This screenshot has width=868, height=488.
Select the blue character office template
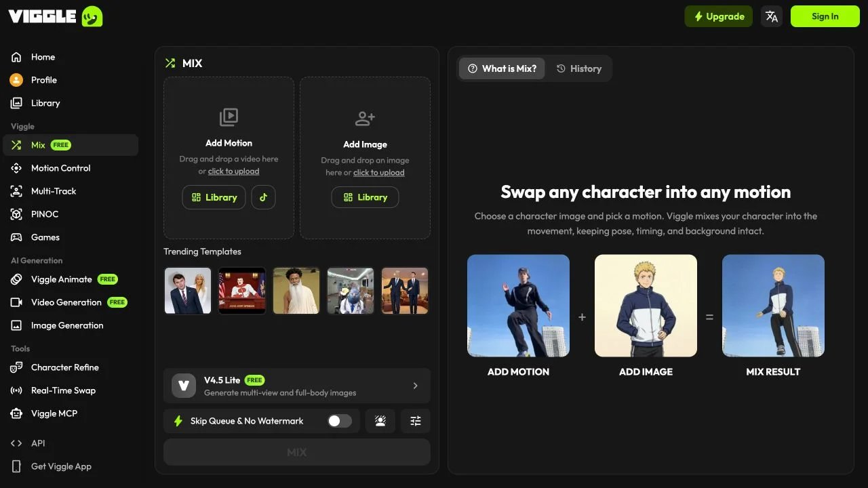[351, 291]
